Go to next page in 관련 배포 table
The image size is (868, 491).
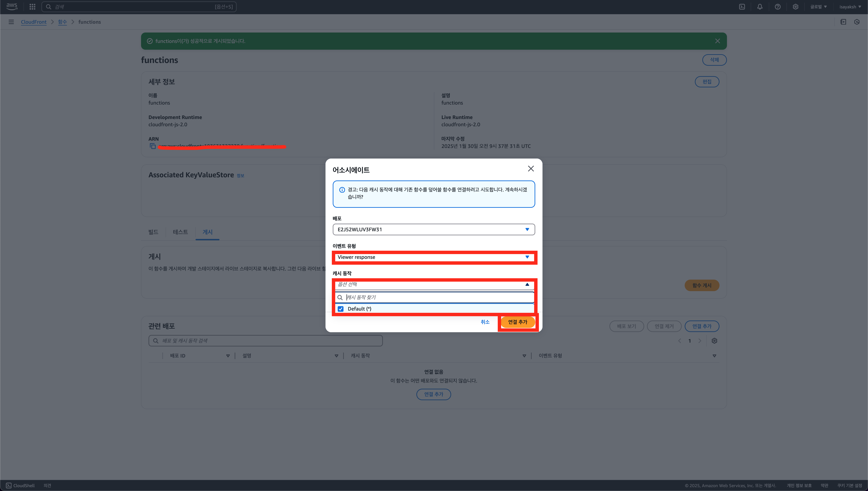pyautogui.click(x=700, y=341)
